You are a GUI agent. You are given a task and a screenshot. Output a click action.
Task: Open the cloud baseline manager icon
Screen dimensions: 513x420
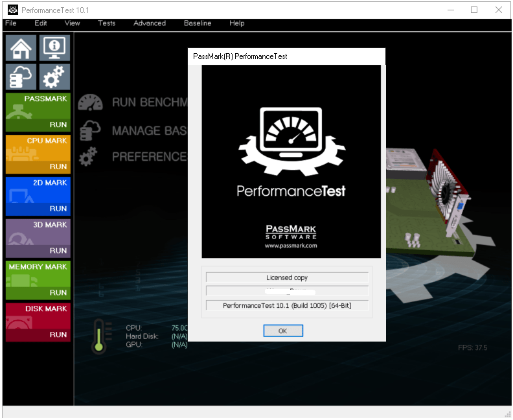[21, 76]
